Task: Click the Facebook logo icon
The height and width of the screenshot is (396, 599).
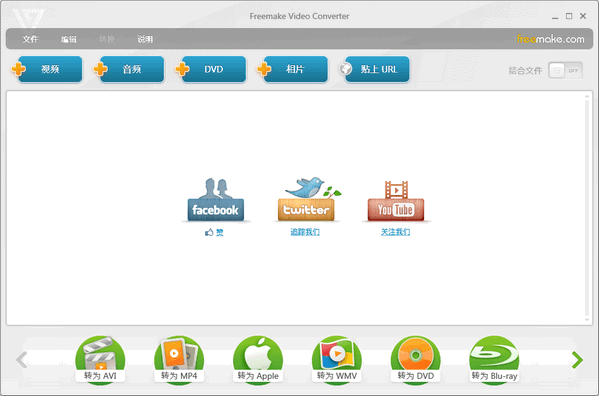Action: 215,200
